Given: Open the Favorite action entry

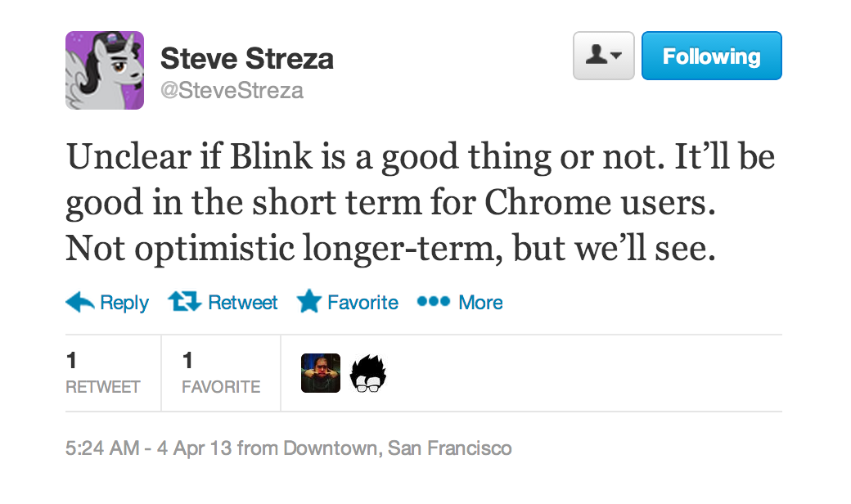Looking at the screenshot, I should tap(347, 302).
